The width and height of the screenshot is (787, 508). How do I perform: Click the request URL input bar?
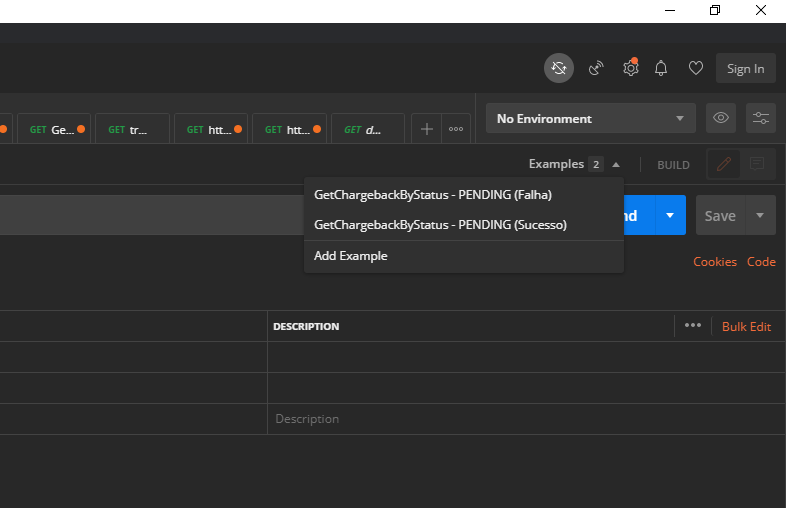click(x=152, y=215)
